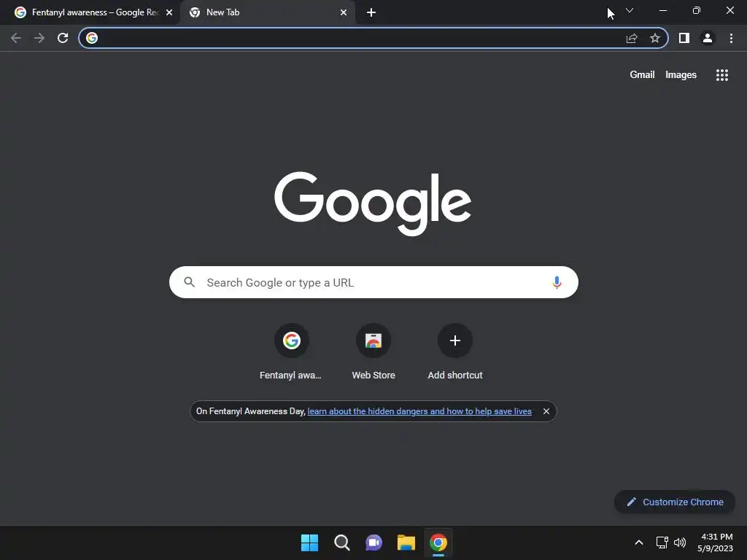Select the New Tab tab
Viewport: 747px width, 560px height.
pos(268,13)
